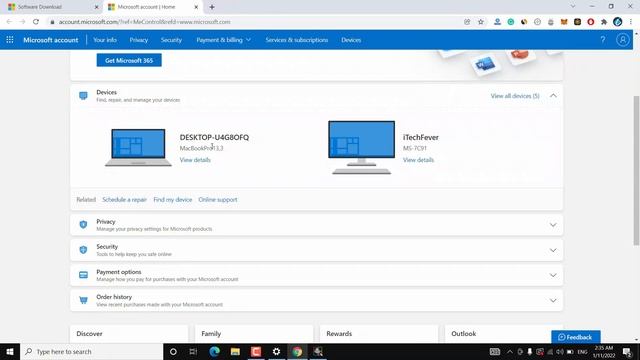Open a new browser tab
640x360 pixels.
212,7
